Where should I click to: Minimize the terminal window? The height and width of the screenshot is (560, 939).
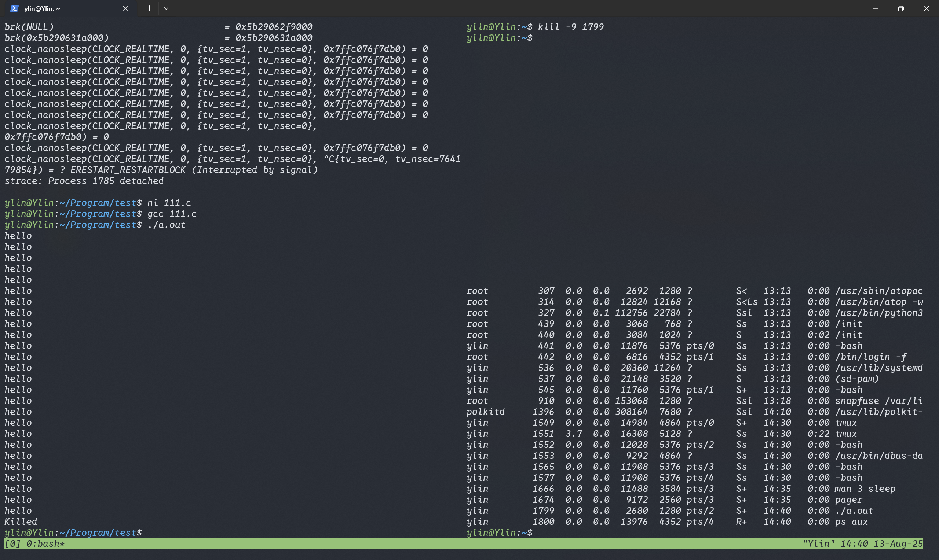876,8
